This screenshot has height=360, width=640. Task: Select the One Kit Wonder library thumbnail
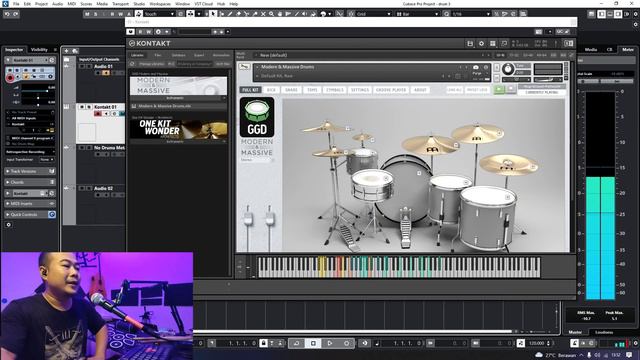coord(178,129)
